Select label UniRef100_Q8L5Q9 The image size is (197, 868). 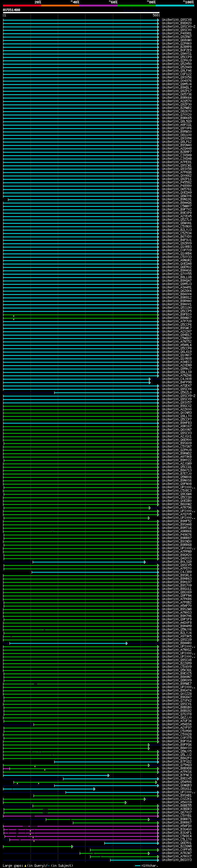click(177, 121)
